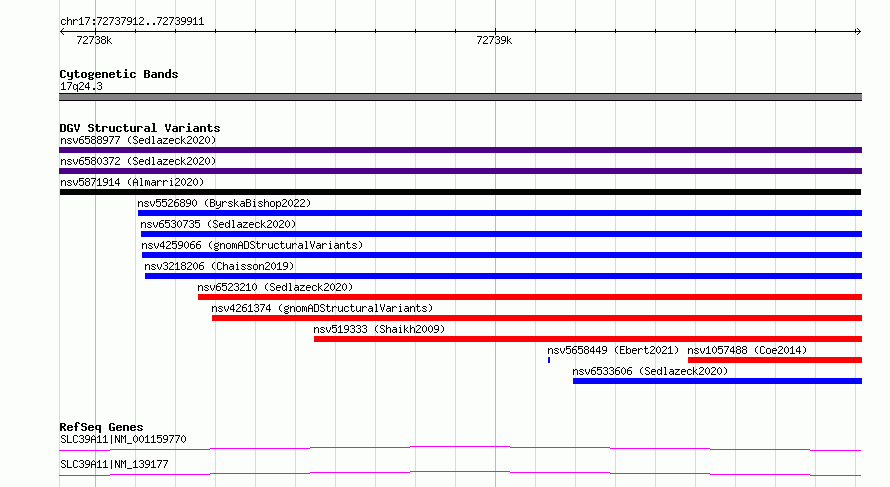The width and height of the screenshot is (890, 487).
Task: Open the nsv1057488 (Coe2014) label
Action: coord(747,350)
